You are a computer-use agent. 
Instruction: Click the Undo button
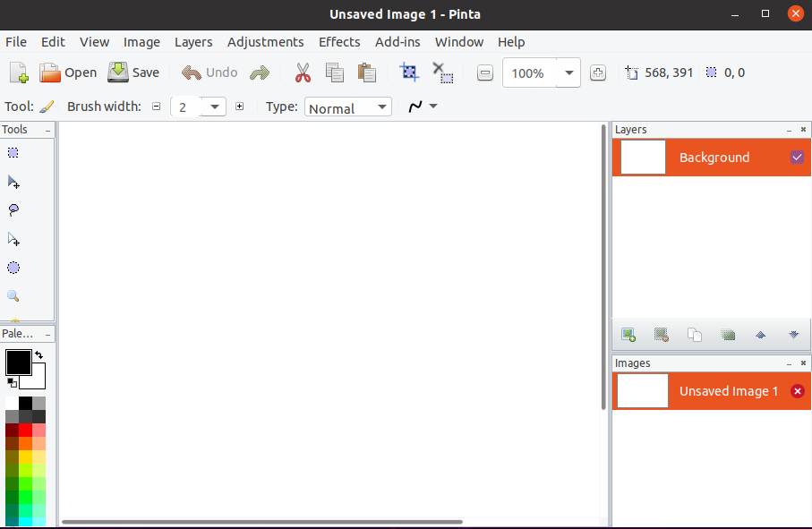[x=209, y=73]
